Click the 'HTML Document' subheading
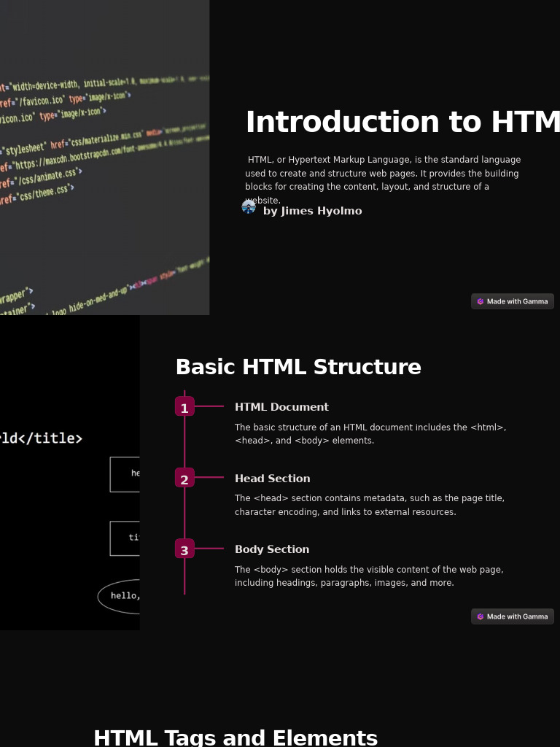The height and width of the screenshot is (747, 560). (x=281, y=407)
